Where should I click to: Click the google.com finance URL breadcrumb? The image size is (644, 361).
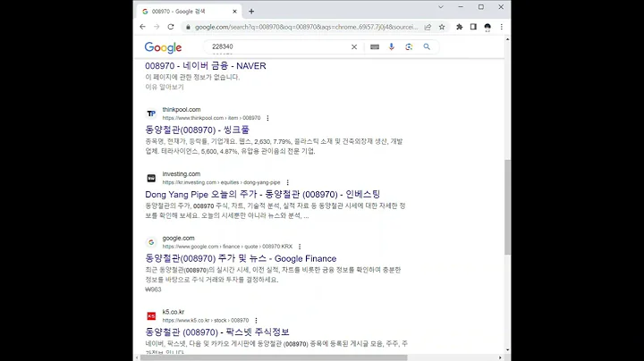[227, 247]
